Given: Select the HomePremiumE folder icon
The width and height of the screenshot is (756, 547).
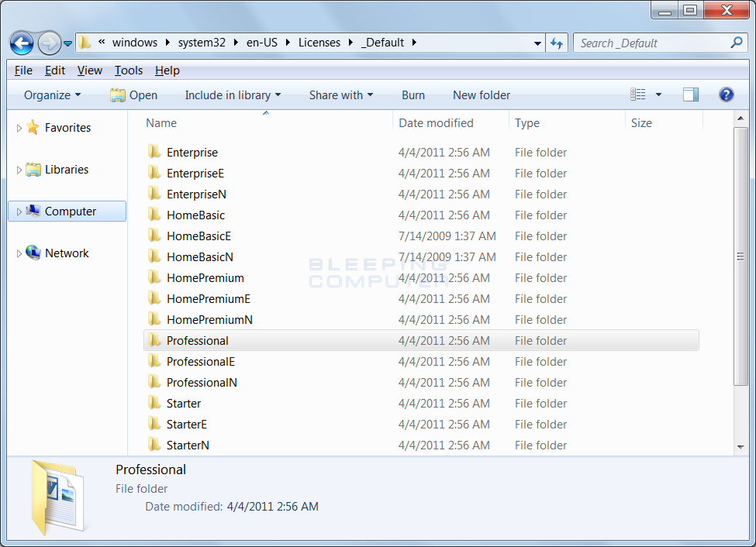Looking at the screenshot, I should [154, 298].
